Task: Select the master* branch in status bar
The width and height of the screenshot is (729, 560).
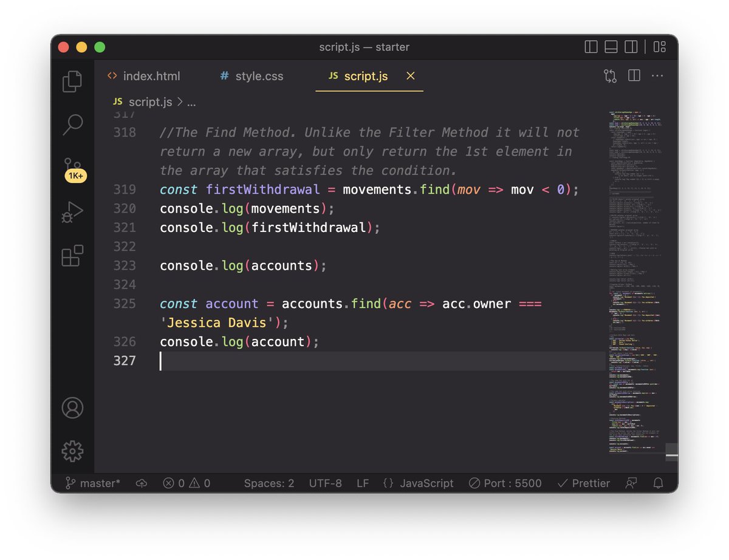Action: 91,483
